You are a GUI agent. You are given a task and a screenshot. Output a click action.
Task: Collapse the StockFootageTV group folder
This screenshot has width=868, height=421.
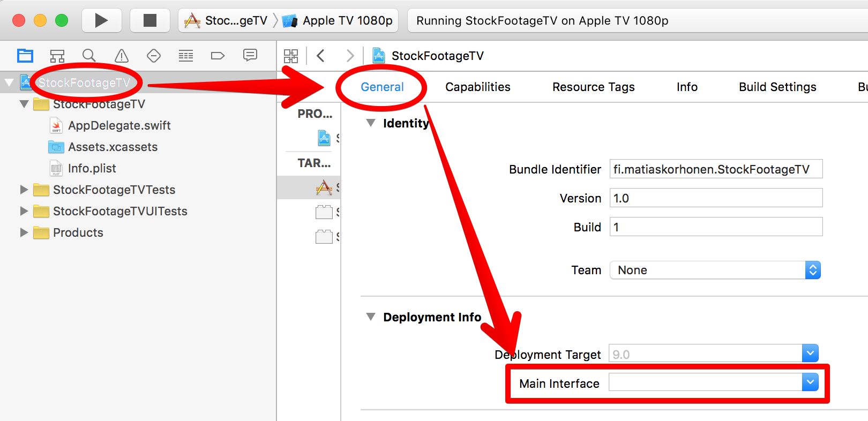coord(24,104)
